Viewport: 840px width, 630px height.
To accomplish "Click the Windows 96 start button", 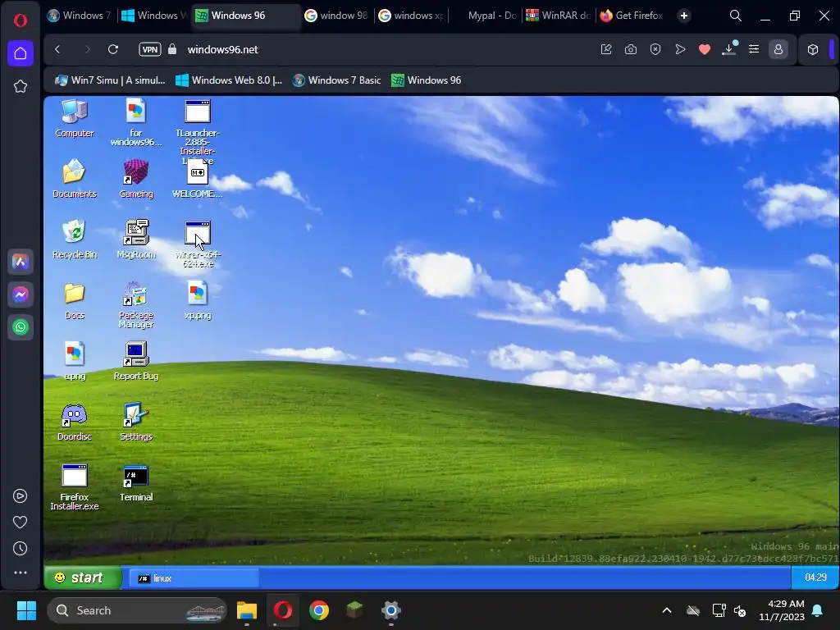I will coord(83,577).
